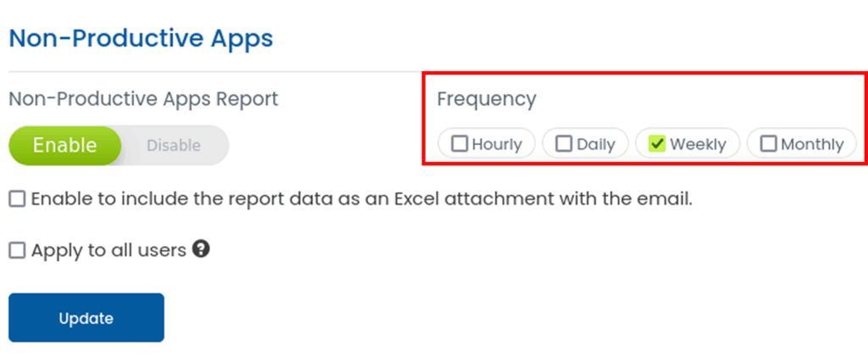The height and width of the screenshot is (363, 868).
Task: Click the Non-Productive Apps Report label
Action: 143,99
